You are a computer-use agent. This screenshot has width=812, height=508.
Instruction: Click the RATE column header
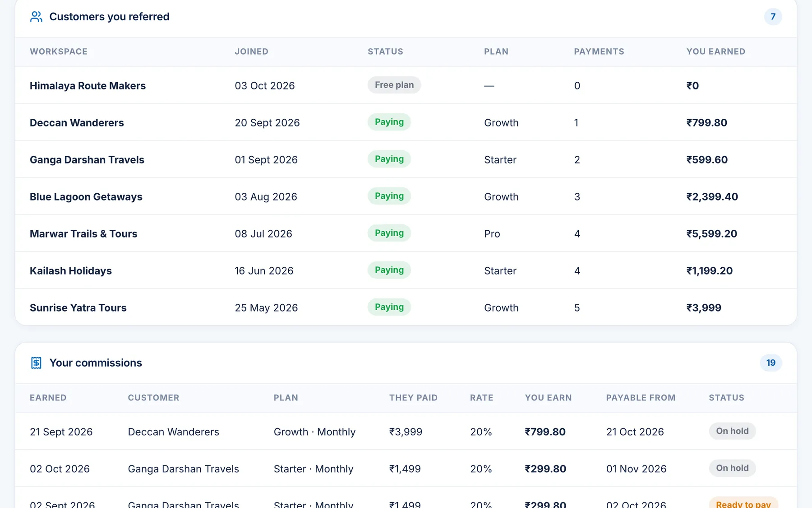pos(482,398)
